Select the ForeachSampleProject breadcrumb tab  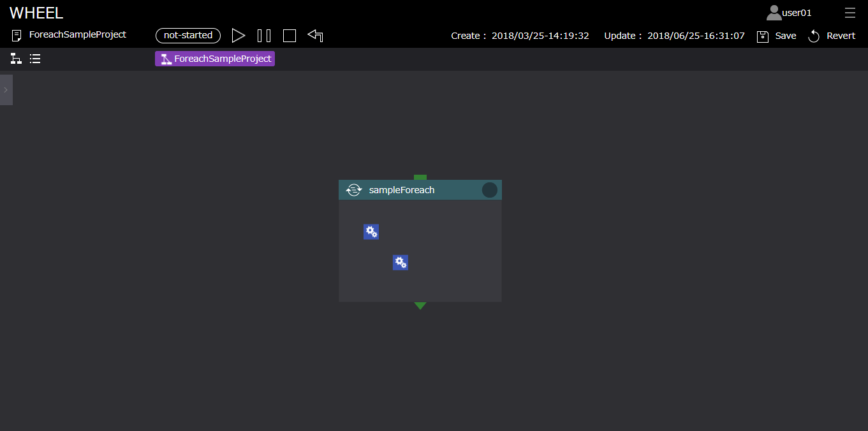[215, 59]
